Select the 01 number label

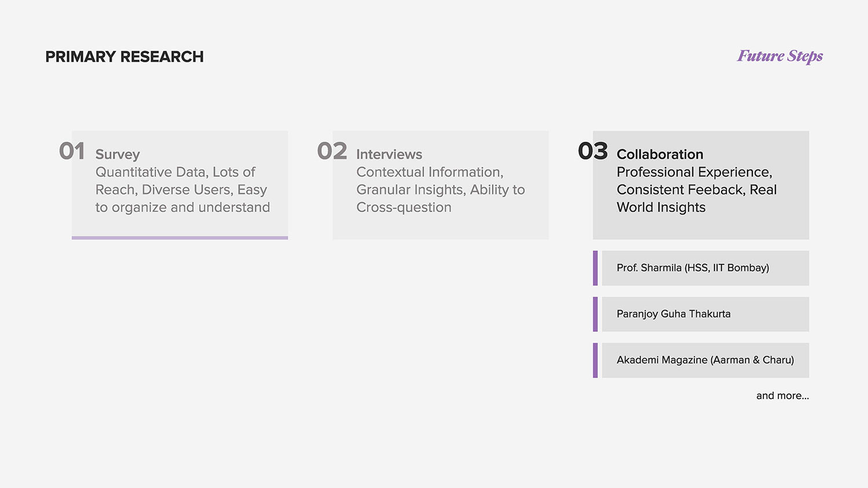pyautogui.click(x=72, y=151)
